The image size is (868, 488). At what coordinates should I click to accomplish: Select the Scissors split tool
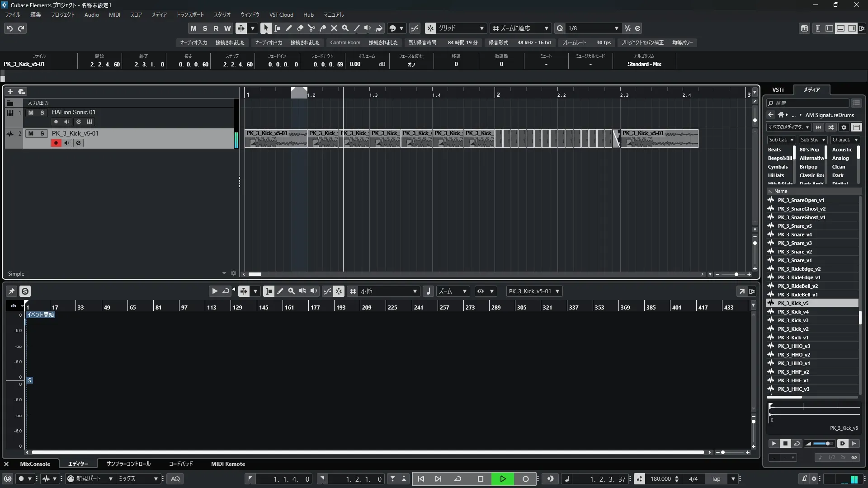point(311,28)
